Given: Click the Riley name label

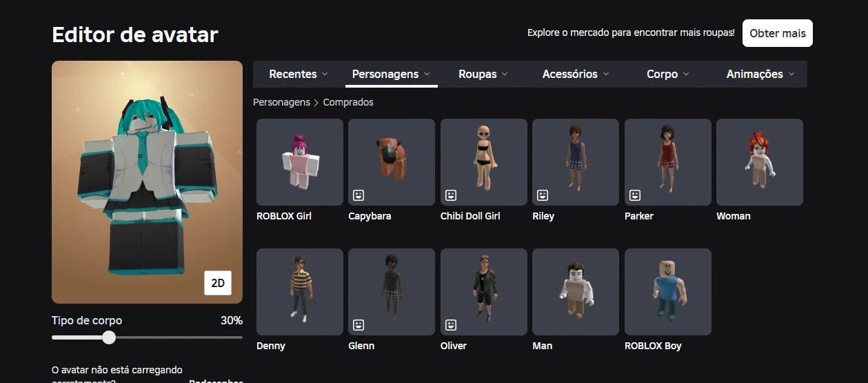Looking at the screenshot, I should point(543,216).
